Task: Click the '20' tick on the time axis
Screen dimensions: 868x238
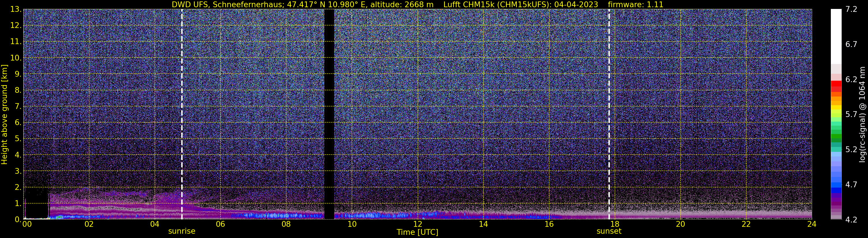Action: pyautogui.click(x=680, y=224)
